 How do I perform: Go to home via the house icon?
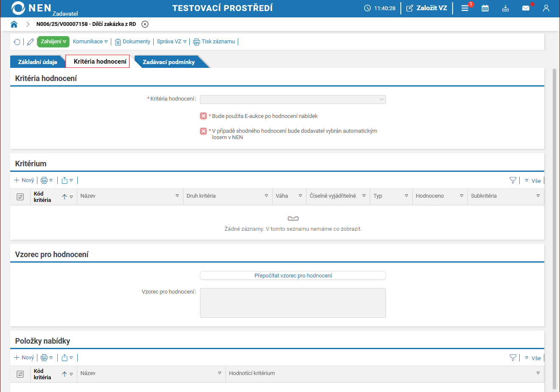(14, 24)
